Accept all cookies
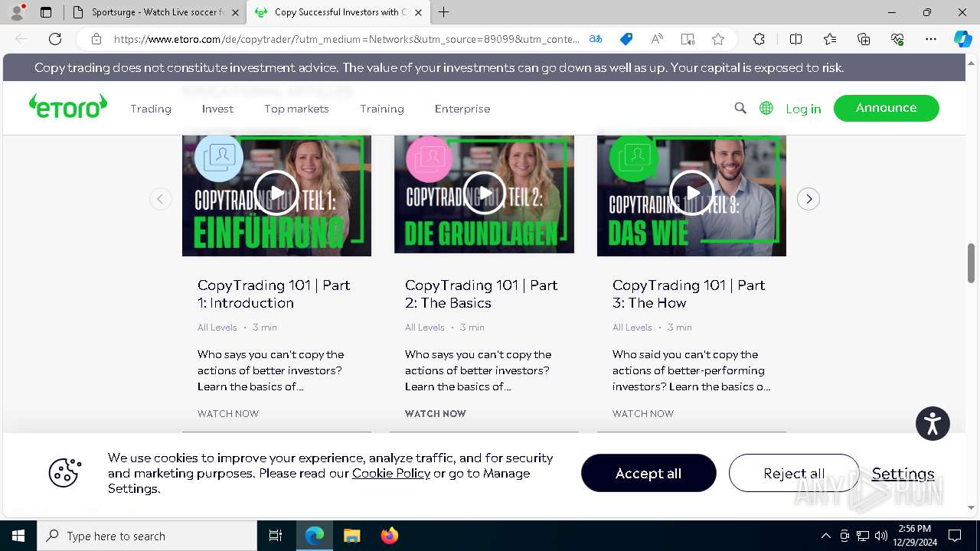Viewport: 980px width, 551px height. [x=648, y=473]
